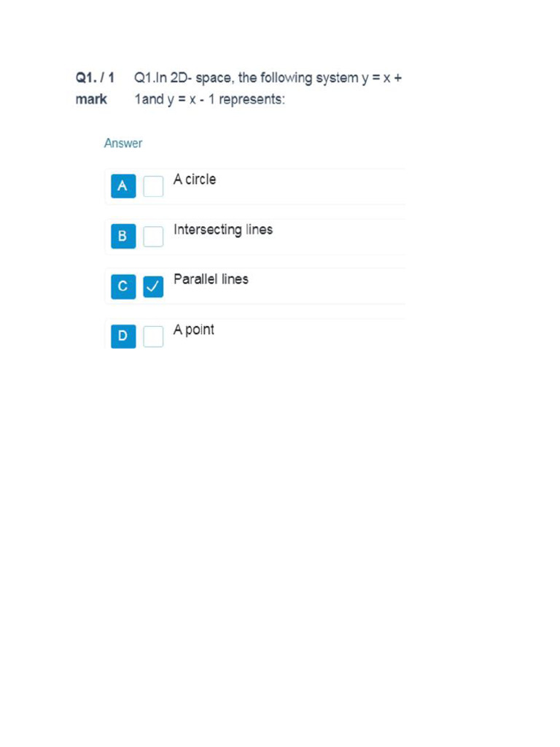560x747 pixels.
Task: Select the checkbox next to "A point"
Action: coord(153,336)
